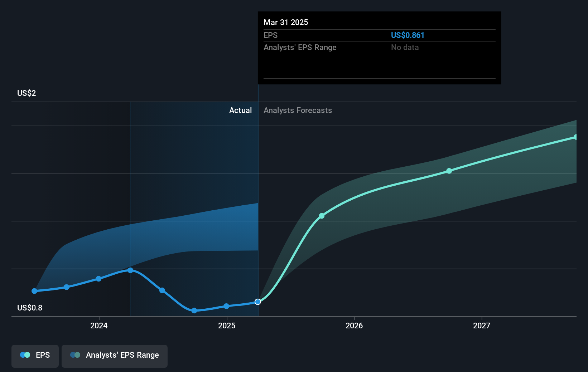Viewport: 588px width, 372px height.
Task: Click the EPS data point at the 2024 tick
Action: [98, 279]
